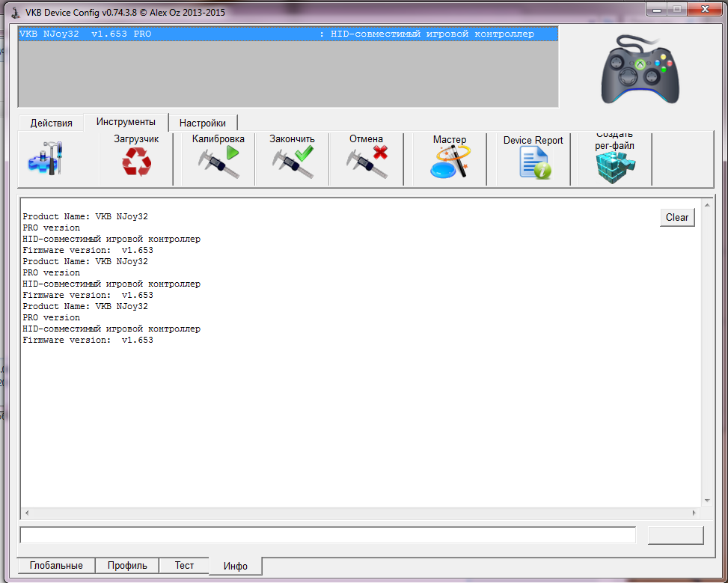This screenshot has width=728, height=583.
Task: Select VKB NJoy32 v1.653 PRO device row
Action: (288, 34)
